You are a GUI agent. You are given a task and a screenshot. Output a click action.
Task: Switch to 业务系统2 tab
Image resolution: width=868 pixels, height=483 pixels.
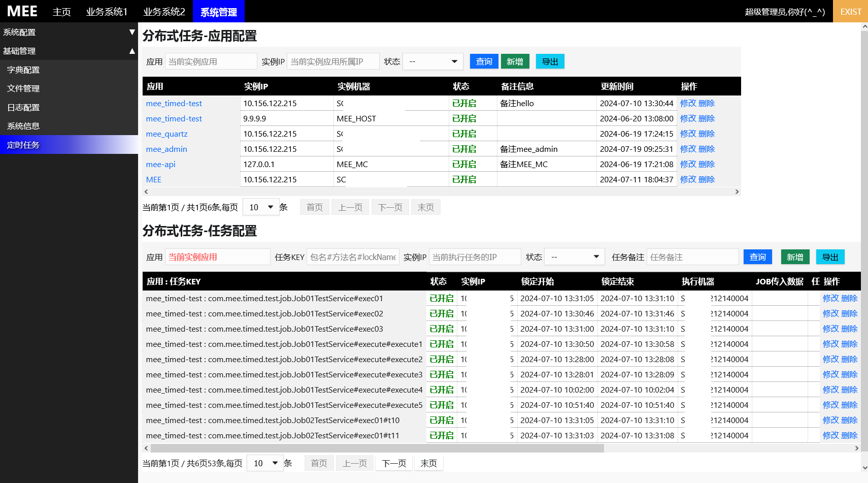[164, 12]
